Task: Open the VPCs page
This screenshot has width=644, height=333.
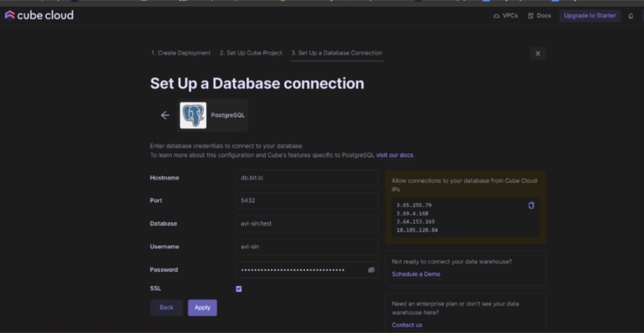Action: [x=506, y=16]
